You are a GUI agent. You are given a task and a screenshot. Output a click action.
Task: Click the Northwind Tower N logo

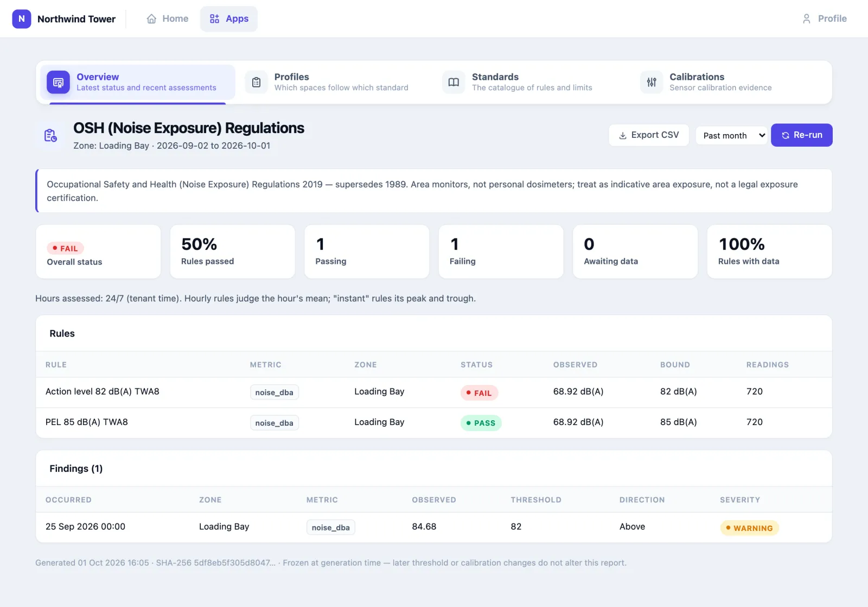pyautogui.click(x=22, y=18)
